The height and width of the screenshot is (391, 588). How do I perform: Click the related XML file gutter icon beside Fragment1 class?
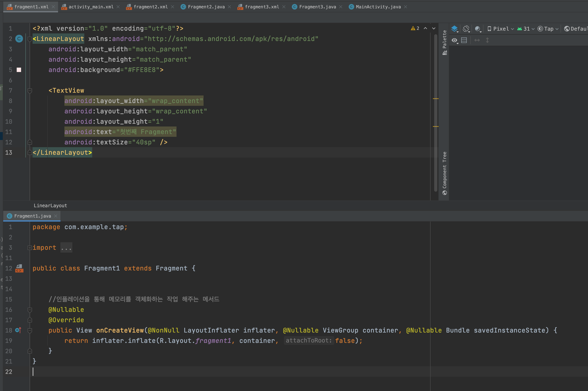pos(19,268)
